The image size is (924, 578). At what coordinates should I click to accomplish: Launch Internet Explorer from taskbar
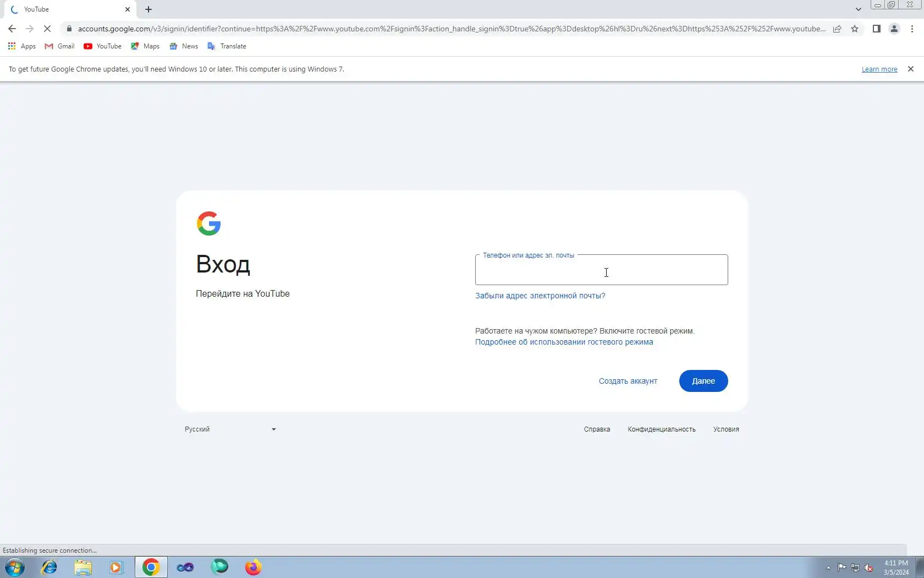coord(49,567)
